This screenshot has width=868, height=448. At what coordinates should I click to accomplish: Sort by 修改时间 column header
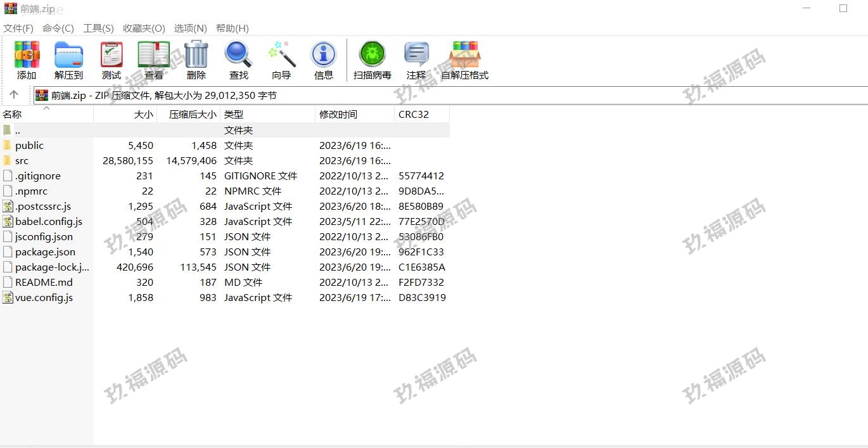pos(338,115)
